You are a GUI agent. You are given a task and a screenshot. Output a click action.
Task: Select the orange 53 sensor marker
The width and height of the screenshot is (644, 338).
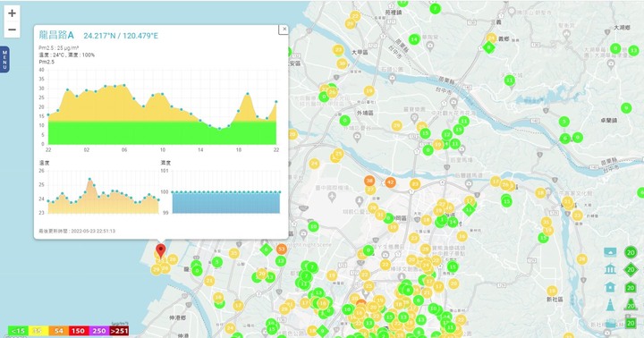point(282,249)
